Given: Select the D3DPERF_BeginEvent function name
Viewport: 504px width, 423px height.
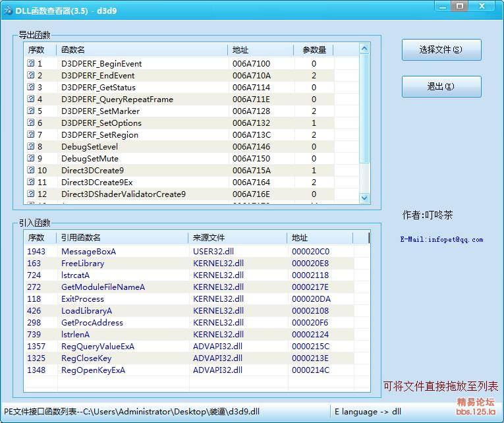Looking at the screenshot, I should tap(101, 64).
